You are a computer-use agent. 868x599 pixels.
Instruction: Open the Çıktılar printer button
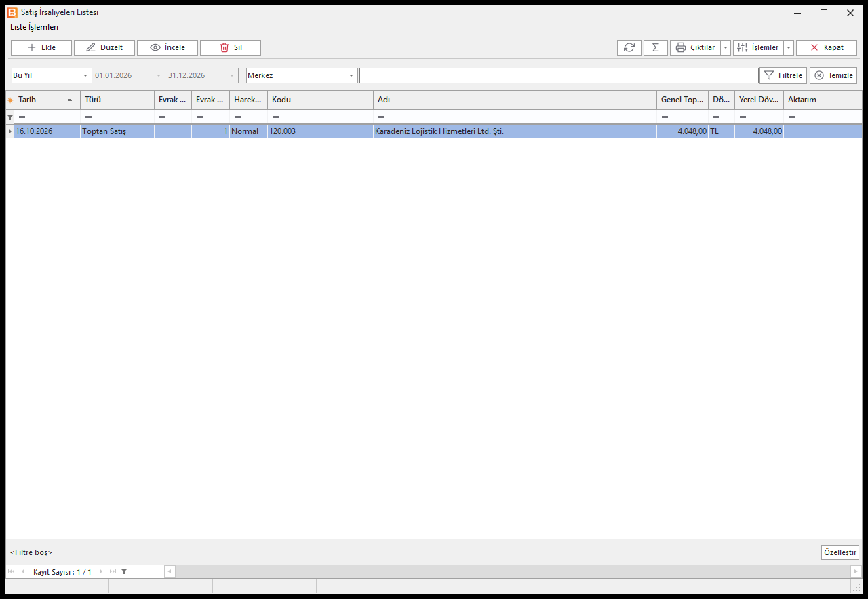click(x=695, y=47)
